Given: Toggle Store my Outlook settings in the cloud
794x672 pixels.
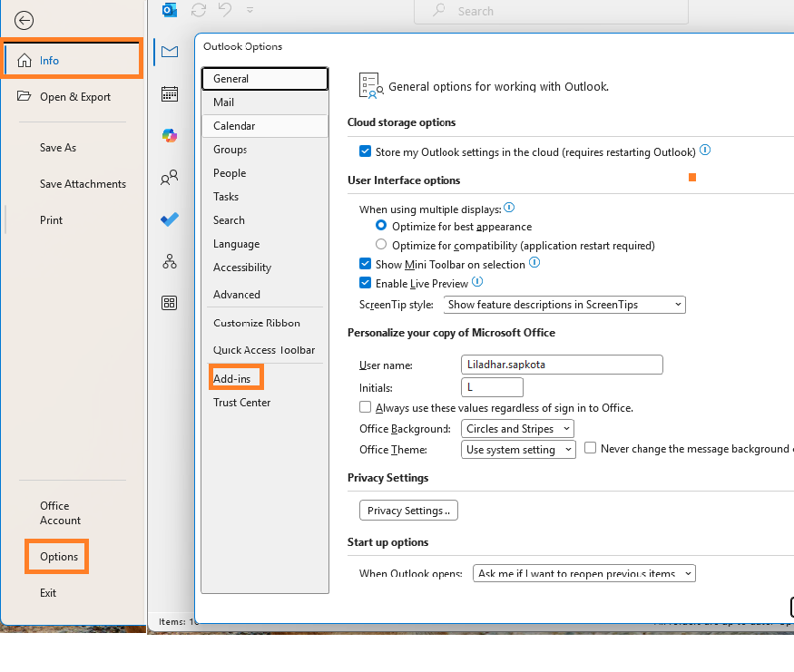Looking at the screenshot, I should click(365, 151).
